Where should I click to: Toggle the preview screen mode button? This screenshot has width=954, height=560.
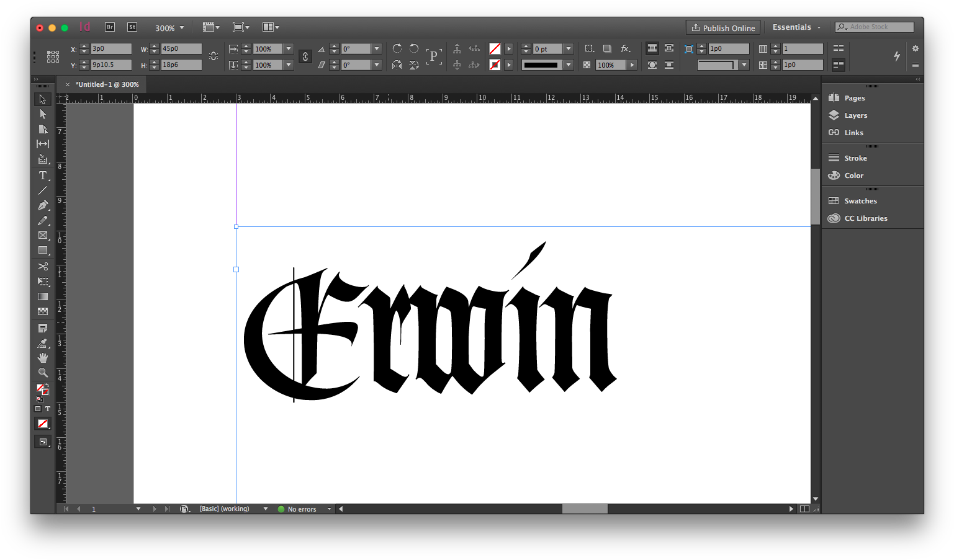pyautogui.click(x=42, y=442)
